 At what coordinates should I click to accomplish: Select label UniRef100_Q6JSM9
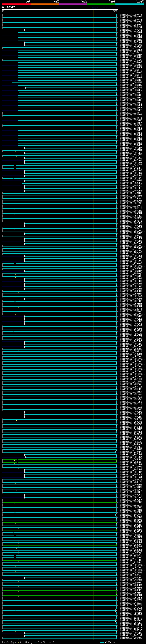131,294
